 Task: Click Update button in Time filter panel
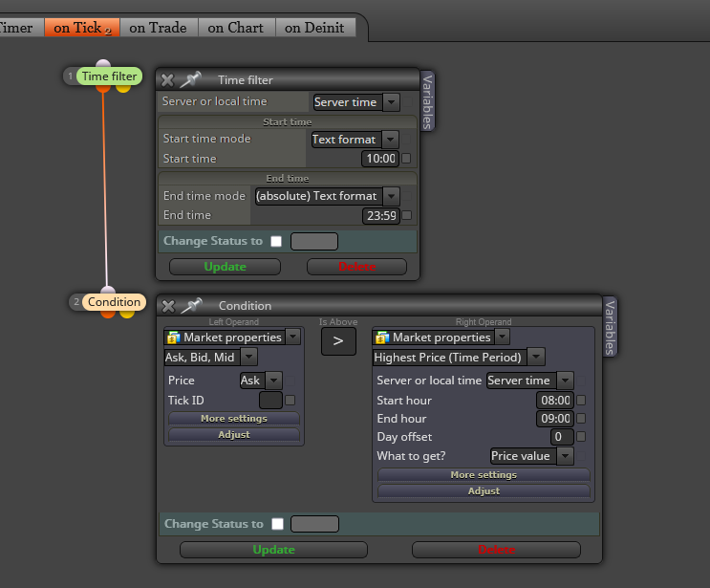226,267
